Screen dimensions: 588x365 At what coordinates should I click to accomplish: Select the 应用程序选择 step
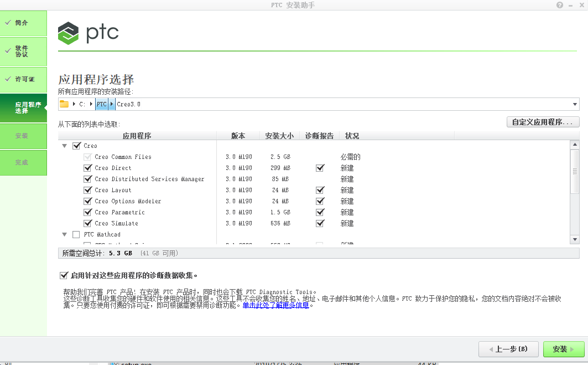point(23,108)
